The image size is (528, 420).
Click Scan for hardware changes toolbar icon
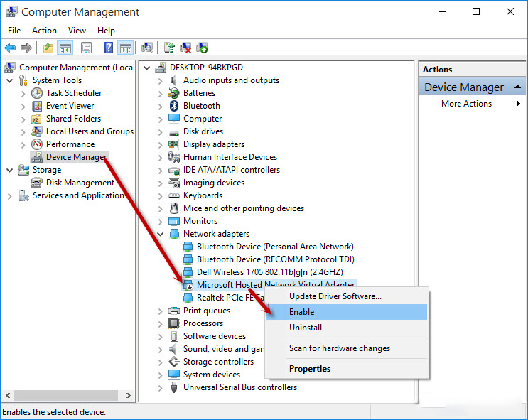(x=147, y=48)
